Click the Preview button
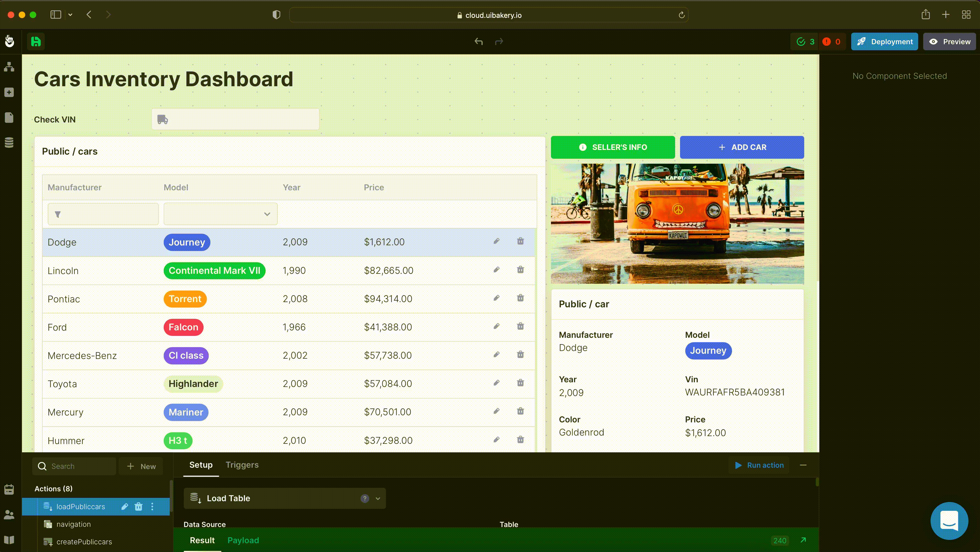The height and width of the screenshot is (552, 980). (x=949, y=41)
